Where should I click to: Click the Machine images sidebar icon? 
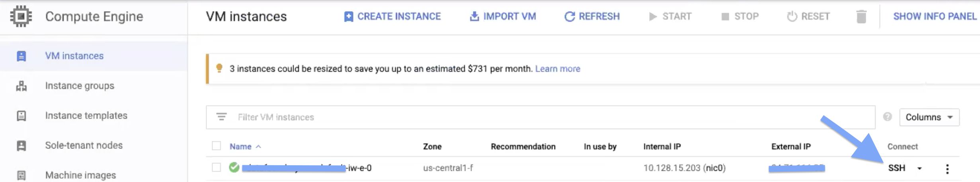[21, 175]
